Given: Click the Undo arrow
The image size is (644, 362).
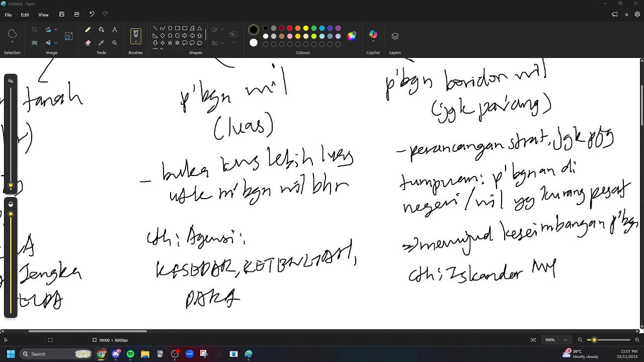Looking at the screenshot, I should click(x=92, y=15).
